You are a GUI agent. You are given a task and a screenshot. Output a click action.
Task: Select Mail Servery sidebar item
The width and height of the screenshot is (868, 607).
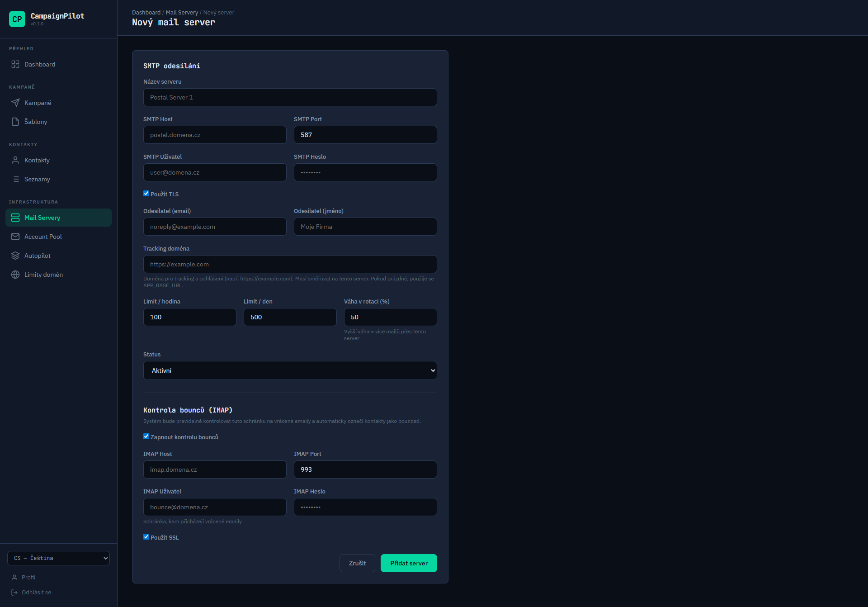(x=58, y=218)
